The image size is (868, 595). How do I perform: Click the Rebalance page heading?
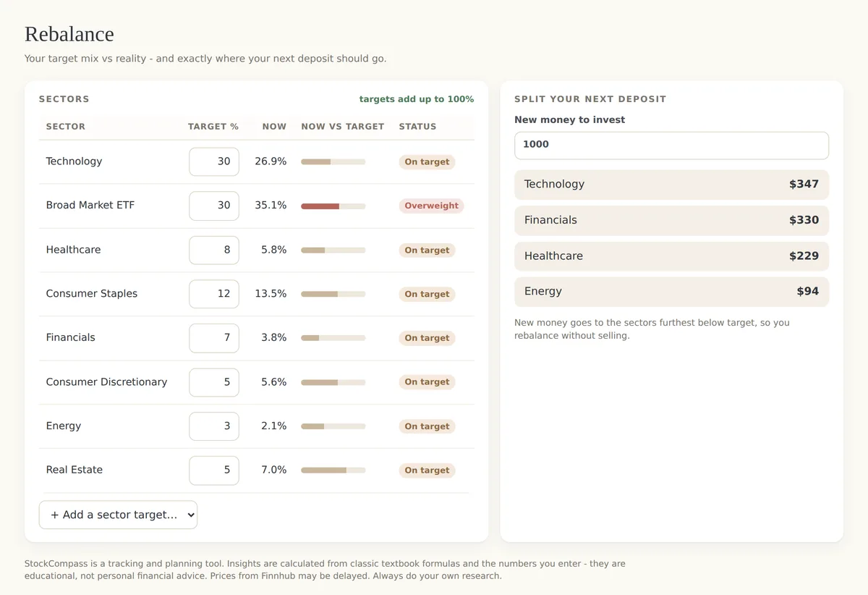(x=69, y=34)
